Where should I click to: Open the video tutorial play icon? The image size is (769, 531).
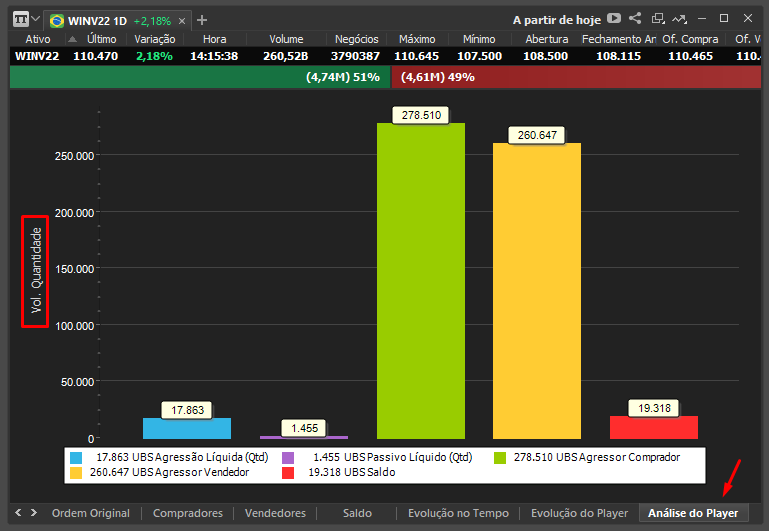614,19
